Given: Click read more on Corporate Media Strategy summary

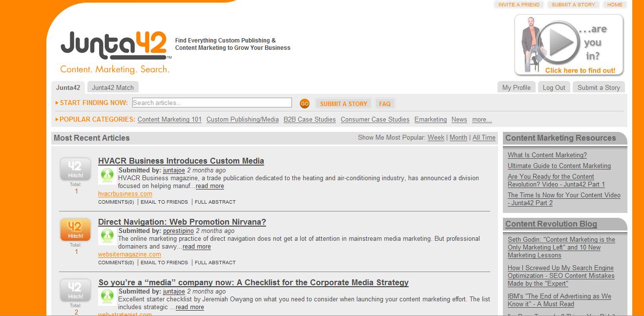Looking at the screenshot, I should point(190,307).
